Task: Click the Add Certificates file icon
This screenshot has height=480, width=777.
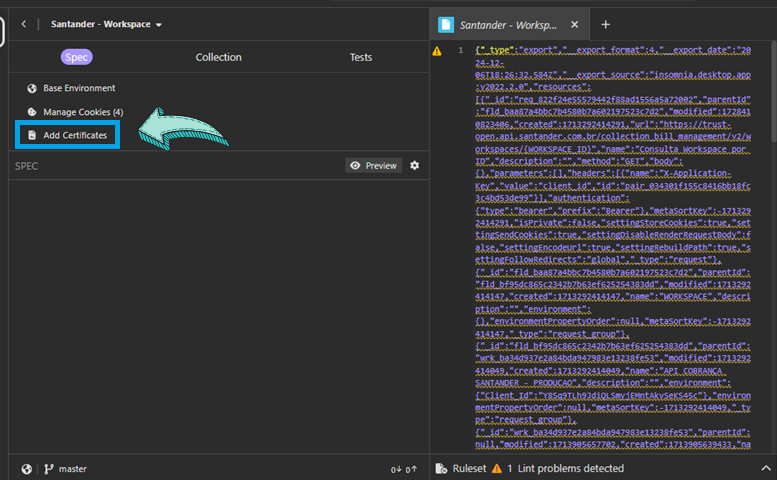Action: pos(32,135)
